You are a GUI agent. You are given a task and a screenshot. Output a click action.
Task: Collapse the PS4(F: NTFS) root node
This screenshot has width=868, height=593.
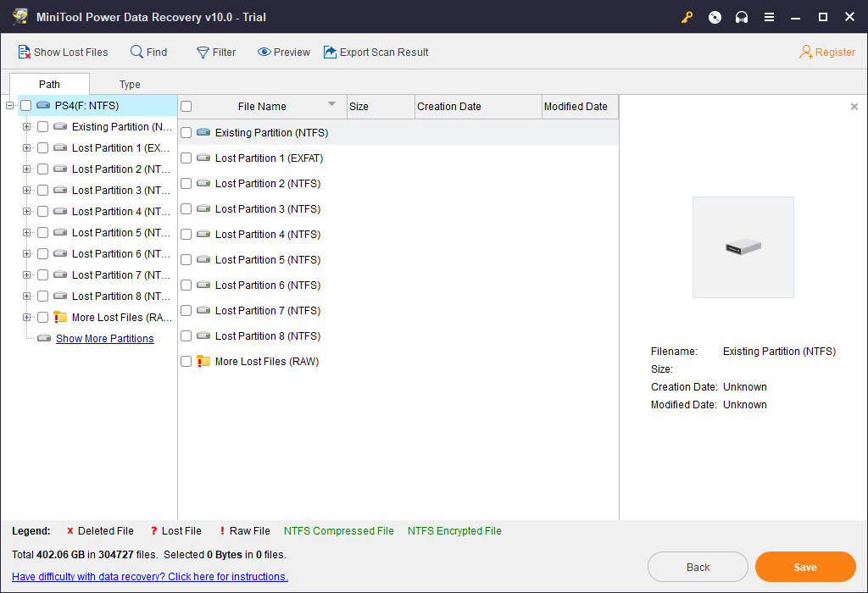9,105
